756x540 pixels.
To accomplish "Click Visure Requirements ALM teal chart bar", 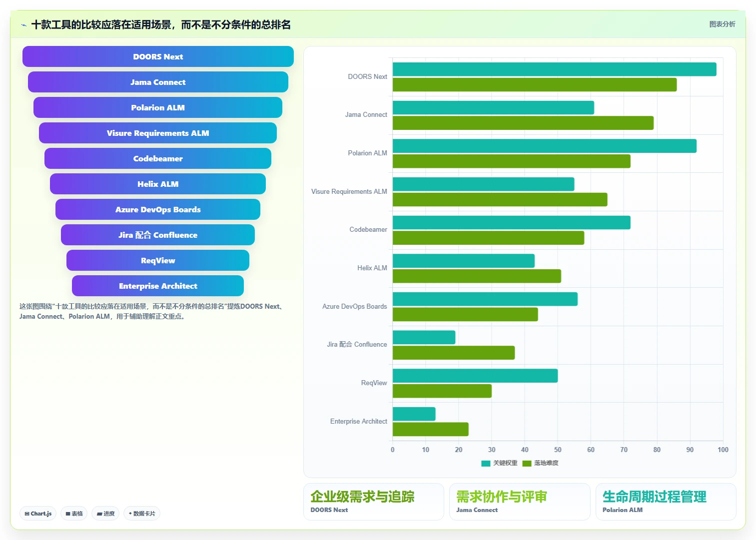I will 484,184.
